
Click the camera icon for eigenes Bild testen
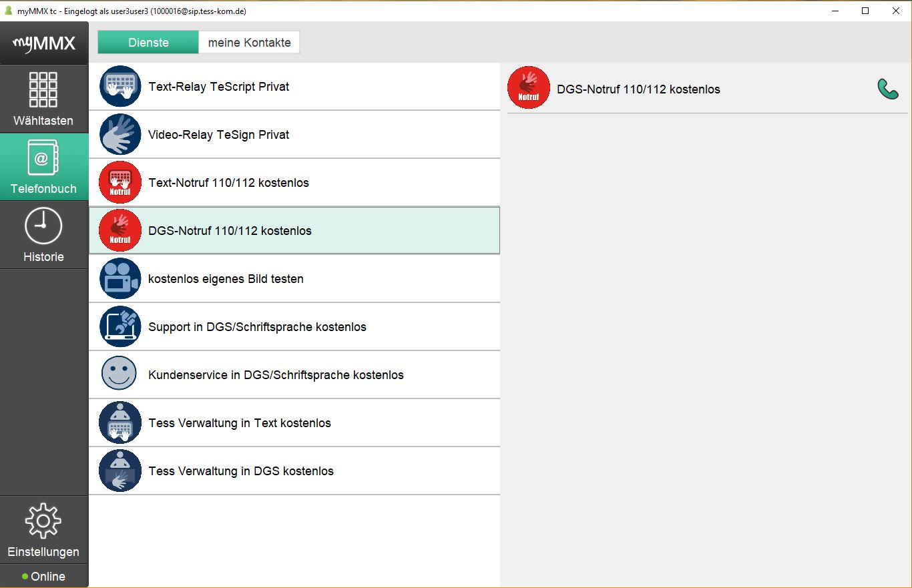coord(120,278)
